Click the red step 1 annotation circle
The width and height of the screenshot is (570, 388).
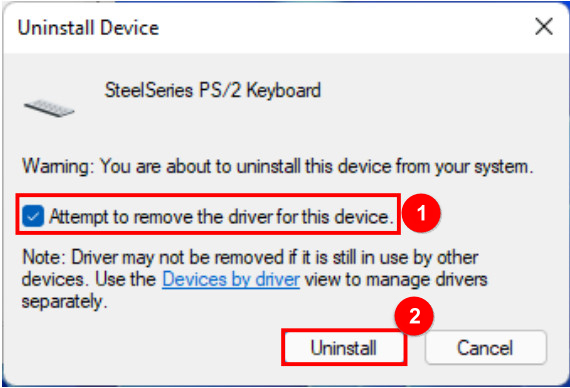(421, 213)
